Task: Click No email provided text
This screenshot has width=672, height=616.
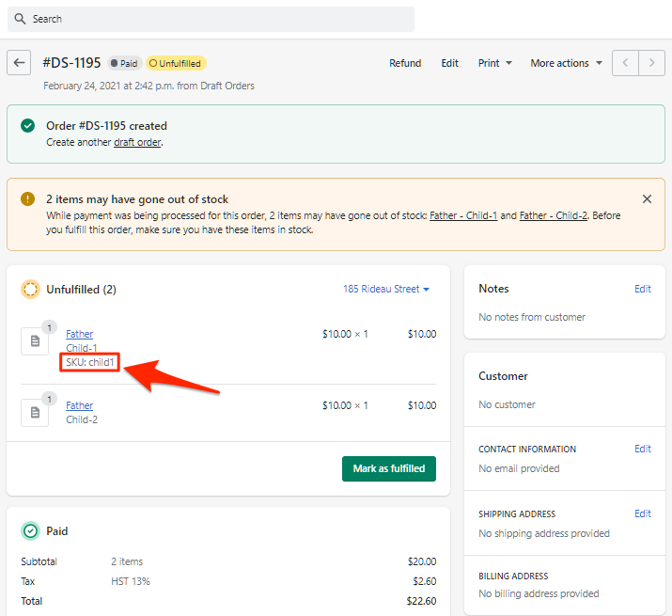Action: (519, 468)
